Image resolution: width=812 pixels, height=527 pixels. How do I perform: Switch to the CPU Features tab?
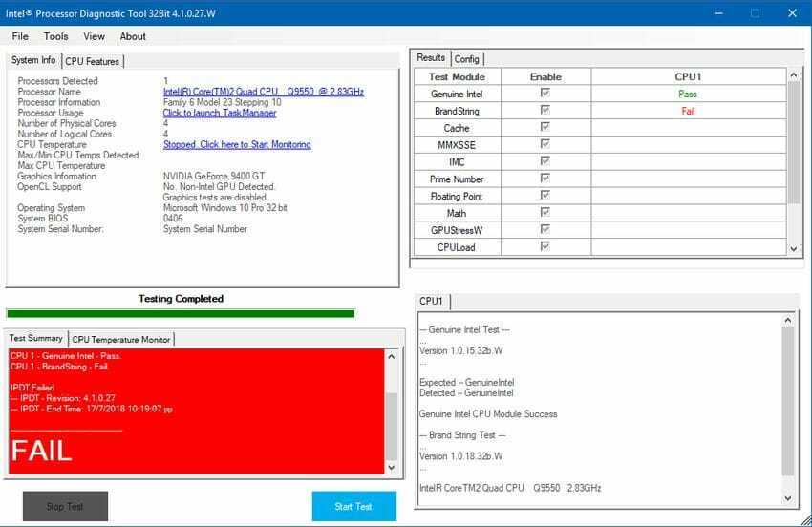point(92,61)
